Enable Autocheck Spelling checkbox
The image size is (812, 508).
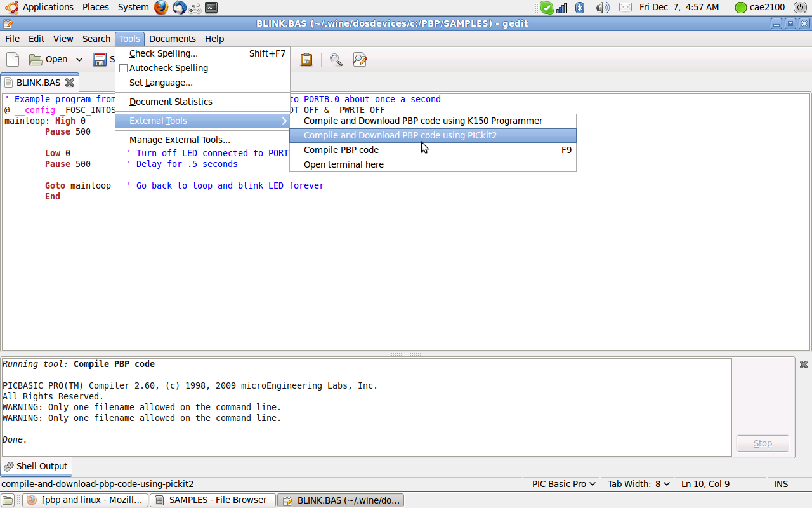pos(124,68)
